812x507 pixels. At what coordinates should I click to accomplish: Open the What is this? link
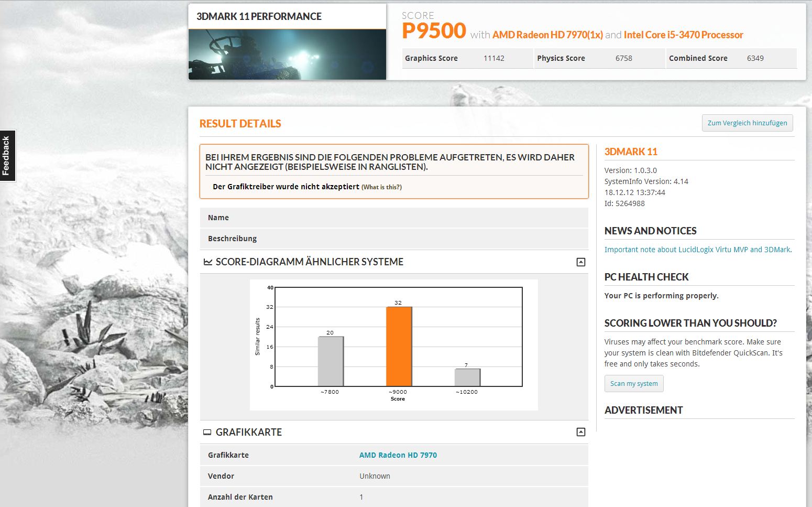[x=381, y=187]
